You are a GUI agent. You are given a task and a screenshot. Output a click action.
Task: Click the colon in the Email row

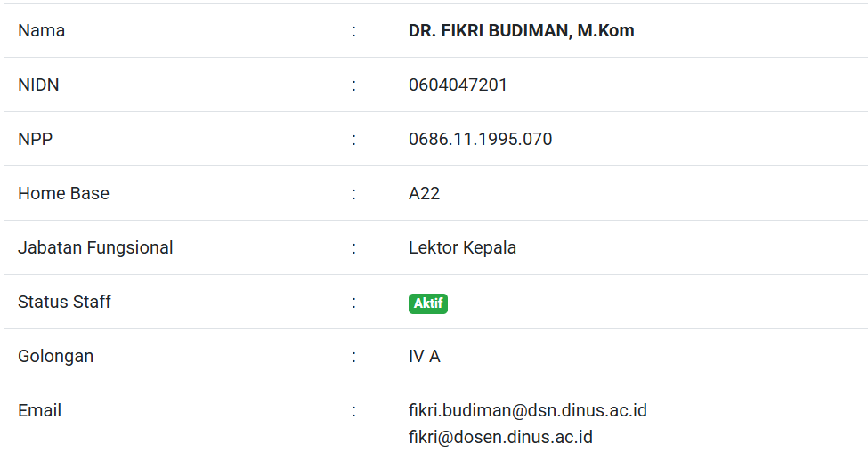pyautogui.click(x=353, y=410)
